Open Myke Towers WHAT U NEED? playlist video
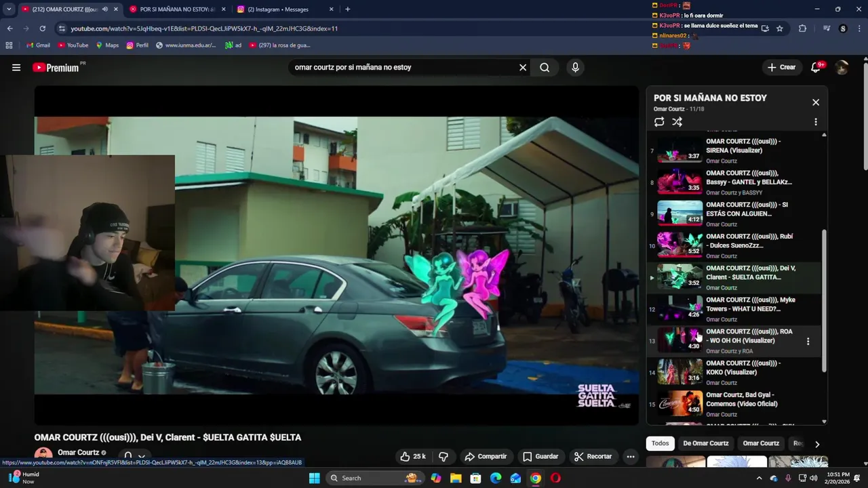 pos(732,308)
